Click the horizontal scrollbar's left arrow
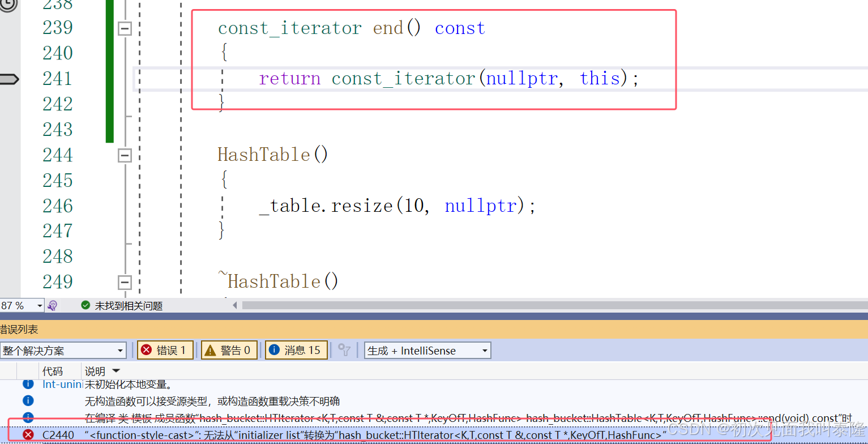This screenshot has height=444, width=868. point(236,305)
